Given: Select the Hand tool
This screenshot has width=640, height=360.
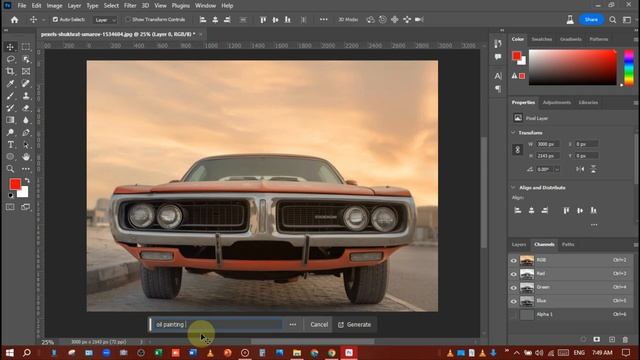Looking at the screenshot, I should [26, 157].
